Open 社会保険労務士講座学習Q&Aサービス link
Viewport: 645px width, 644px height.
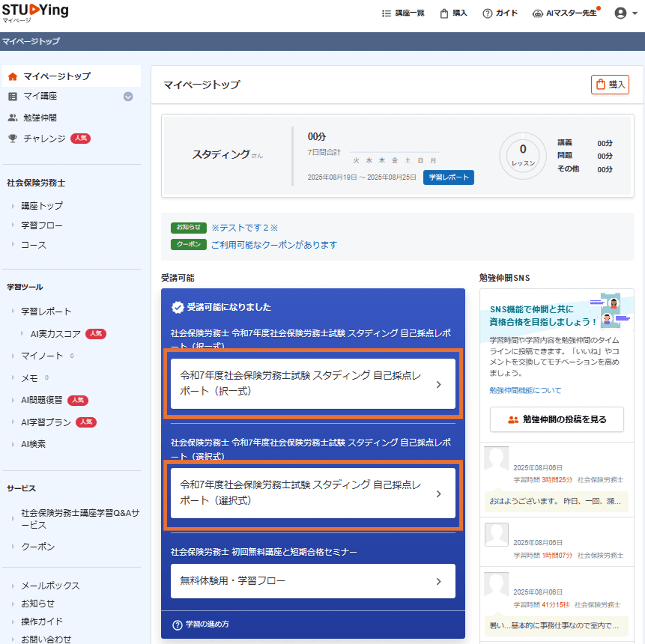tap(80, 519)
